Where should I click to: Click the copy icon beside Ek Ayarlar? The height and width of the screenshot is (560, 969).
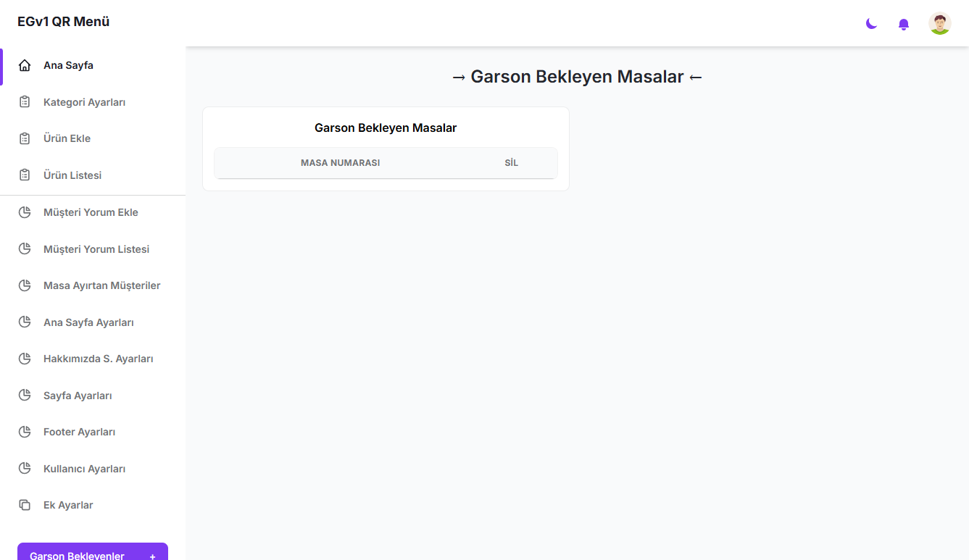click(x=25, y=505)
